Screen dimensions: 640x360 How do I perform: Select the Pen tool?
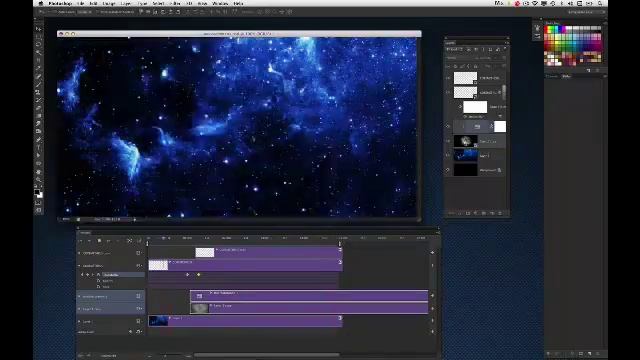pos(39,140)
